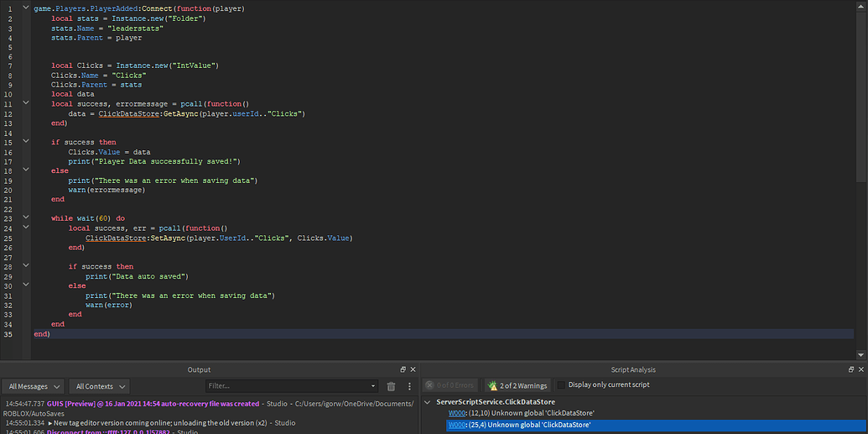Click underlined ClickDataStore on line 25
The image size is (868, 434).
[117, 238]
